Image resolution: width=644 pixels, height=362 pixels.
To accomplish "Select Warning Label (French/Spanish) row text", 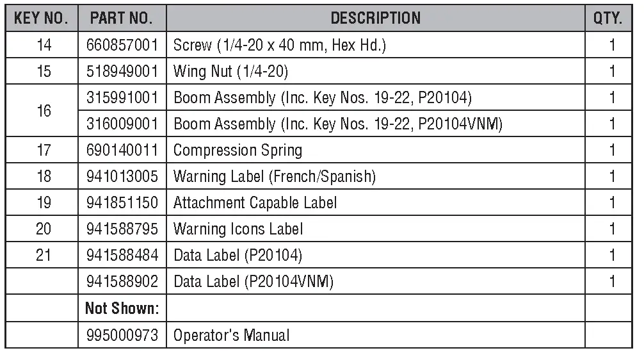I will [275, 177].
